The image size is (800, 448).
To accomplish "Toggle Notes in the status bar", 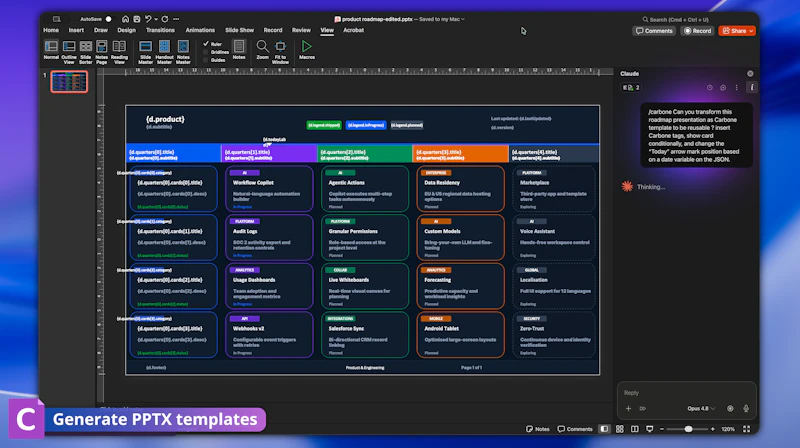I will click(537, 429).
